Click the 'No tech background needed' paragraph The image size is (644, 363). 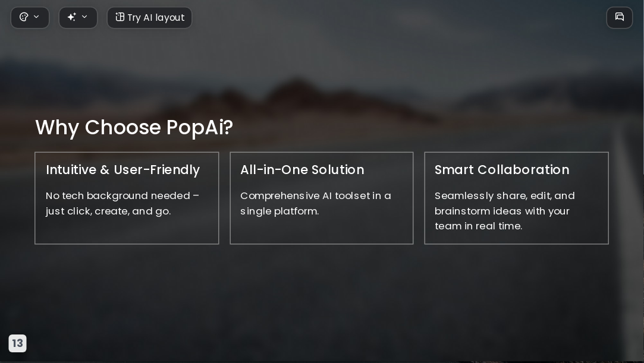tap(122, 203)
